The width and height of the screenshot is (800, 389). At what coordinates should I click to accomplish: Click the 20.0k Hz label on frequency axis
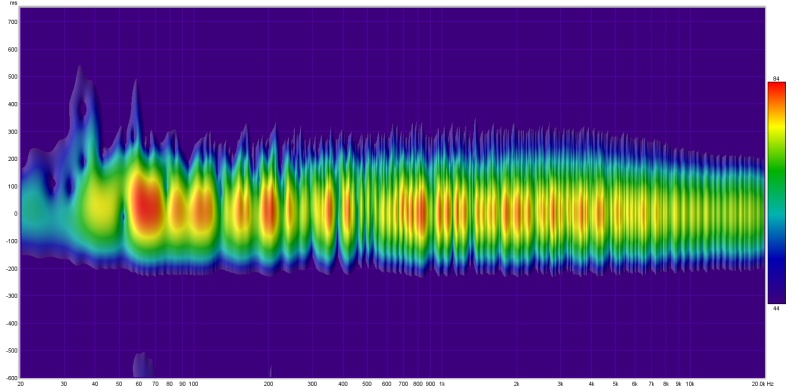point(764,383)
